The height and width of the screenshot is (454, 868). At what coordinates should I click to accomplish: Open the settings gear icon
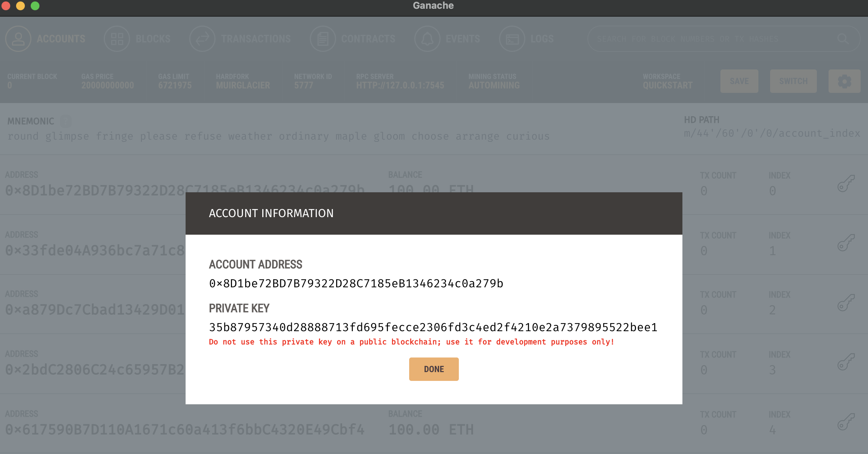[844, 81]
